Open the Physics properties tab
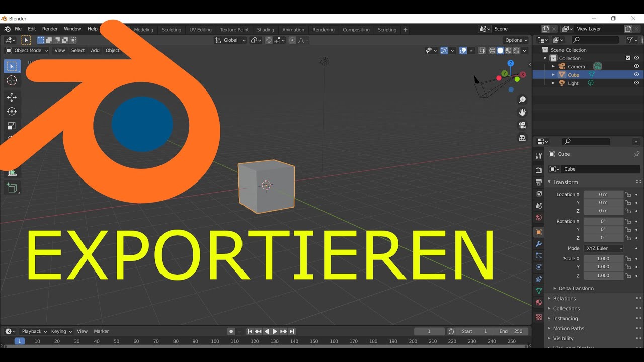This screenshot has height=362, width=644. point(539,267)
